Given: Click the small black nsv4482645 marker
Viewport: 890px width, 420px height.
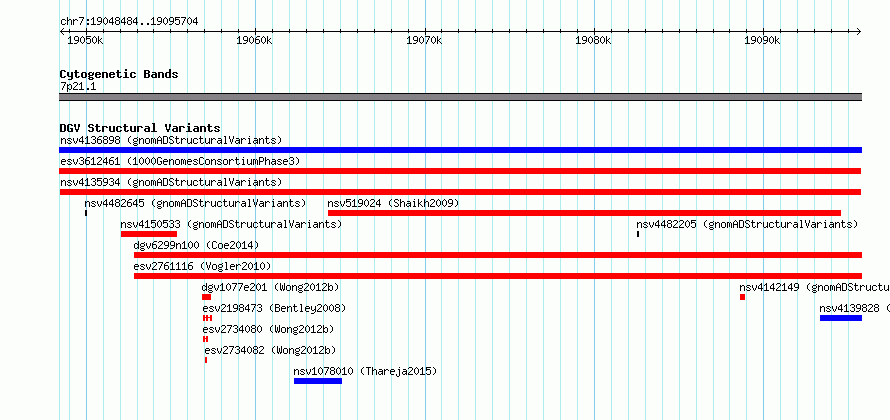Looking at the screenshot, I should [x=86, y=213].
